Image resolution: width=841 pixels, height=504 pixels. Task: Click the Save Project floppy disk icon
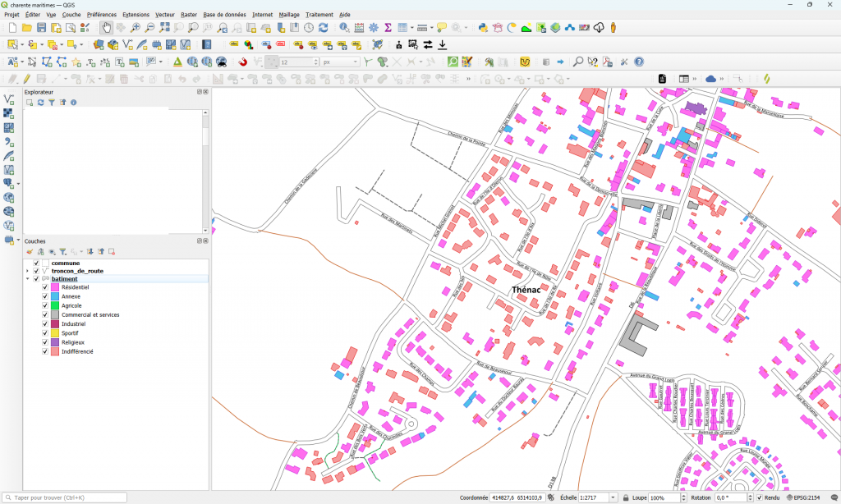coord(42,28)
